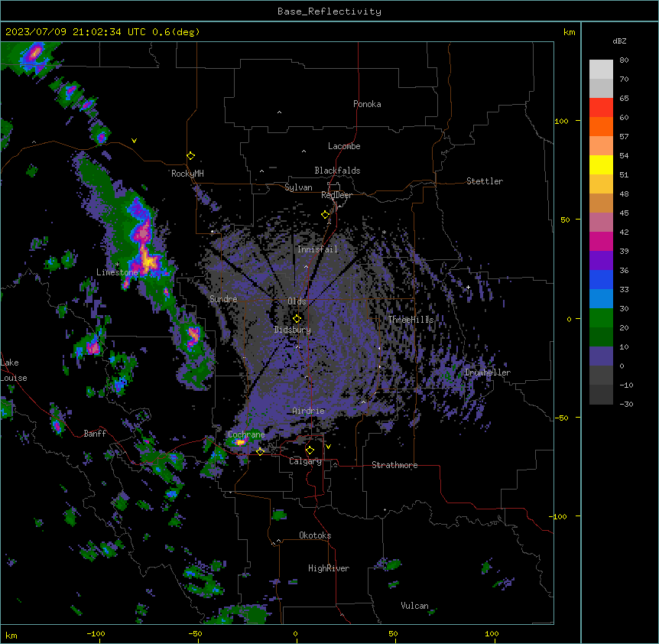Select the ThreeHills town label
Image resolution: width=659 pixels, height=644 pixels.
pos(411,320)
